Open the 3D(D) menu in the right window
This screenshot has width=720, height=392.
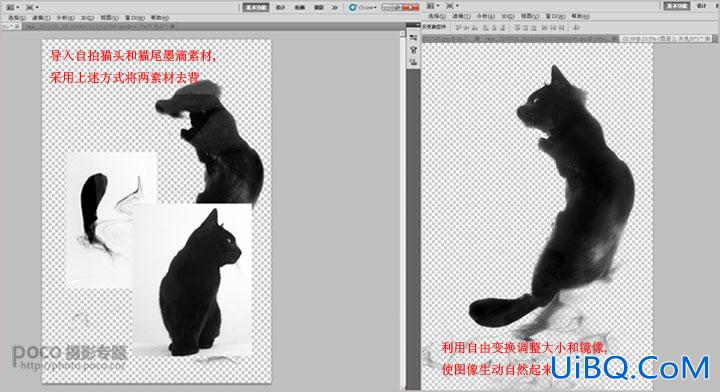coord(508,16)
